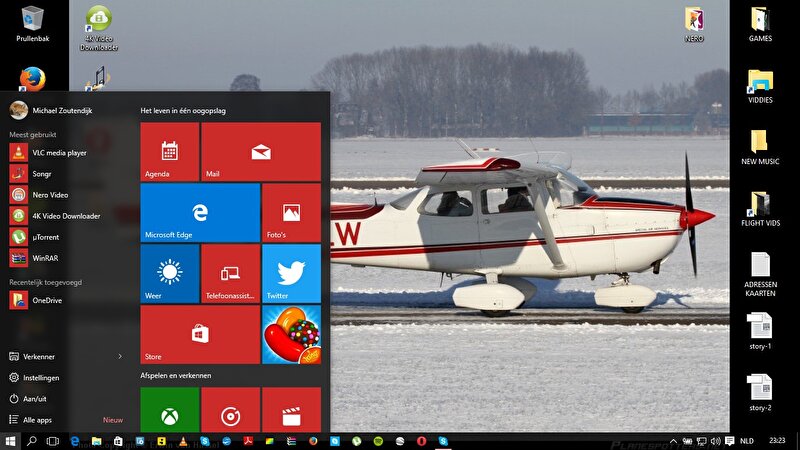800x450 pixels.
Task: Open the Agenda calendar tile
Action: [x=169, y=152]
